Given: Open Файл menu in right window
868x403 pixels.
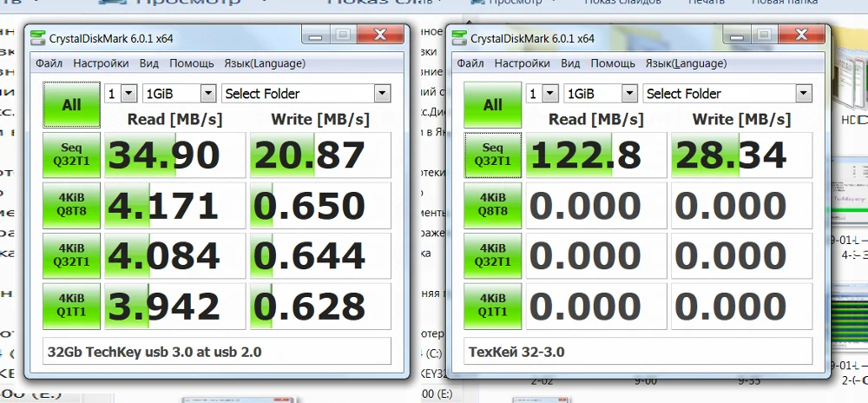Looking at the screenshot, I should pos(470,63).
